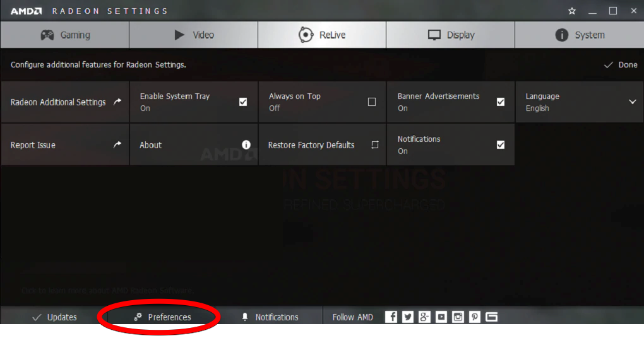644x338 pixels.
Task: Toggle the Enable System Tray checkbox
Action: [x=243, y=102]
